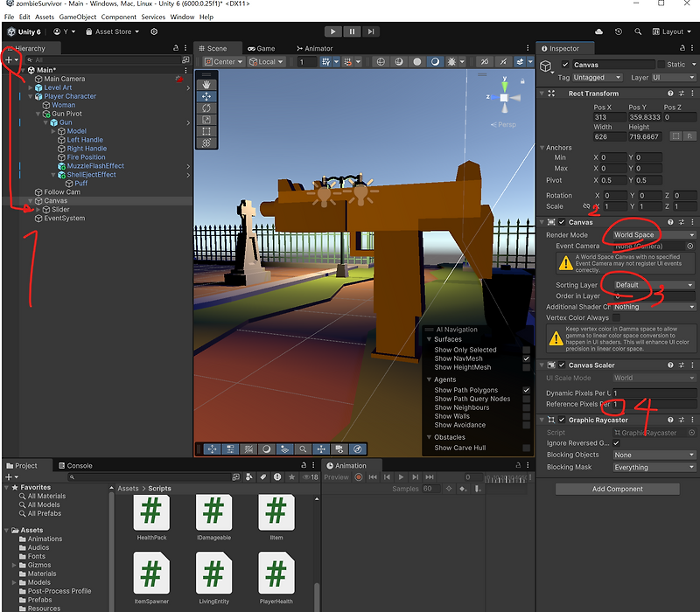Select the Rect tool in scene toolbar
This screenshot has height=612, width=700.
click(x=206, y=131)
